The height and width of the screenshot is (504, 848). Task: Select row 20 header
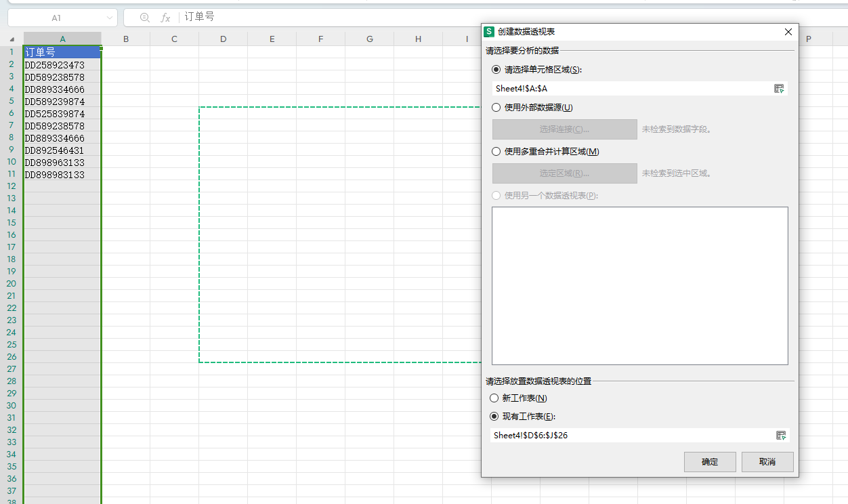12,284
